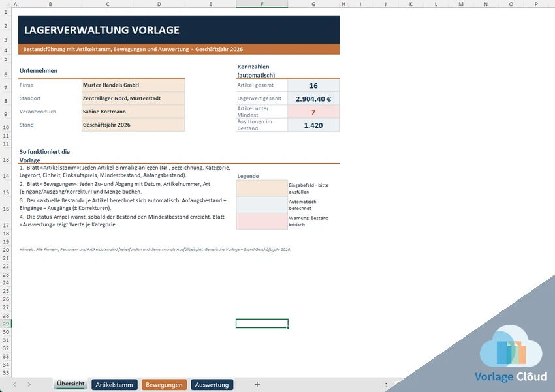
Task: Select the Verantwortlich field 'Sabine Kortmann'
Action: [133, 112]
